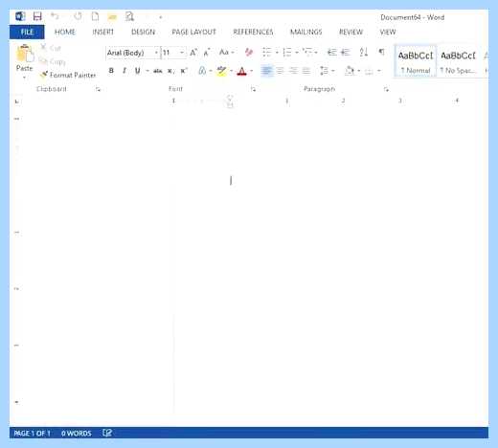498x448 pixels.
Task: Click the Open folder icon
Action: pyautogui.click(x=112, y=16)
